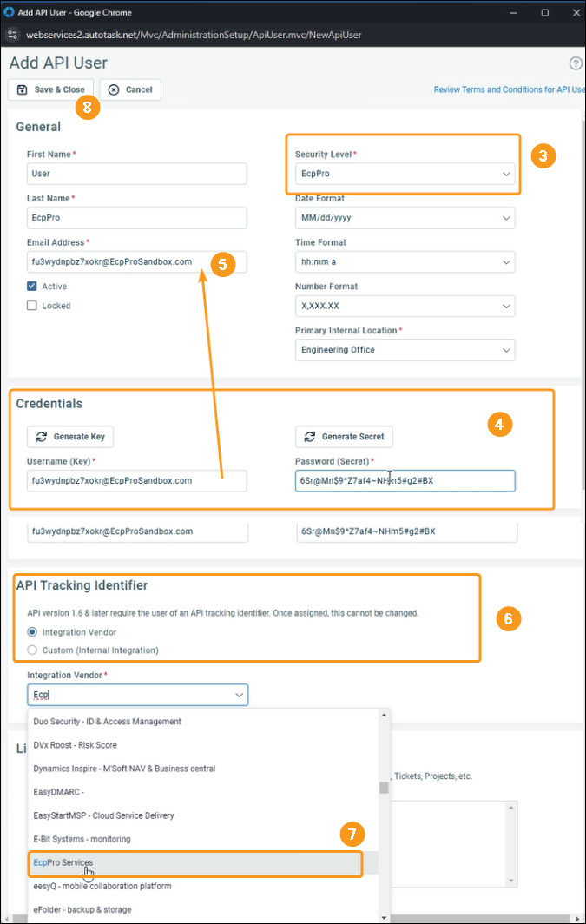The image size is (586, 924).
Task: Select the Integration Vendor radio button
Action: [x=33, y=632]
